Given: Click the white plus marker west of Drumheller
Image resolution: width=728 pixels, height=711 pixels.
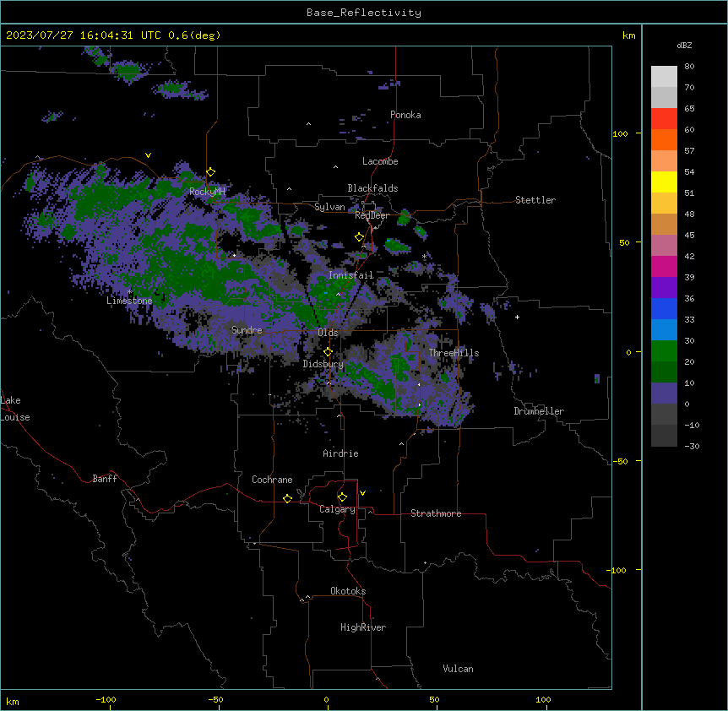Looking at the screenshot, I should tap(517, 317).
